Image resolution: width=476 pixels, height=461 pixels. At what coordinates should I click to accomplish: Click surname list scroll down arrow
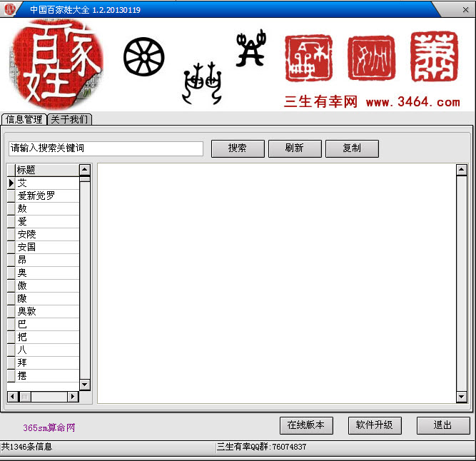tap(85, 385)
